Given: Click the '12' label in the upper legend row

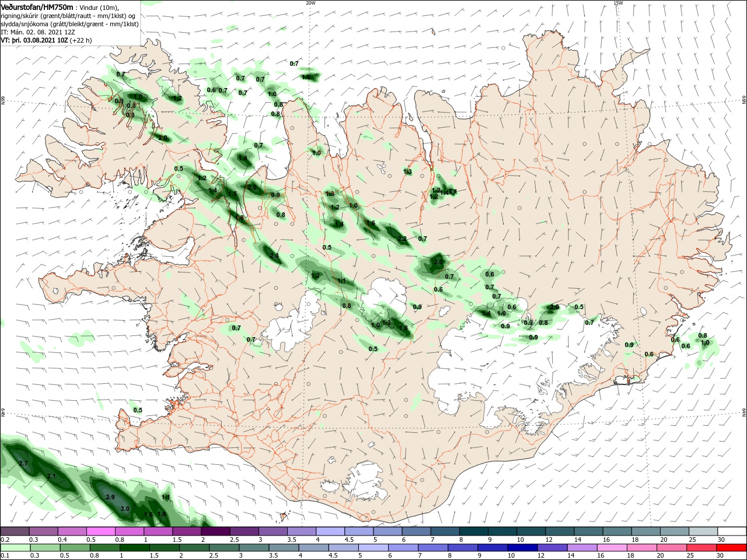Looking at the screenshot, I should coord(549,540).
